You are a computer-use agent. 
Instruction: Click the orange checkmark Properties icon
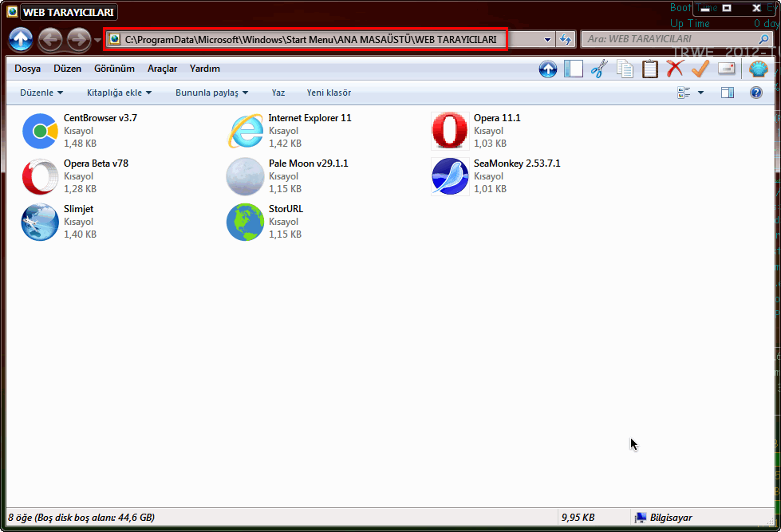[700, 69]
